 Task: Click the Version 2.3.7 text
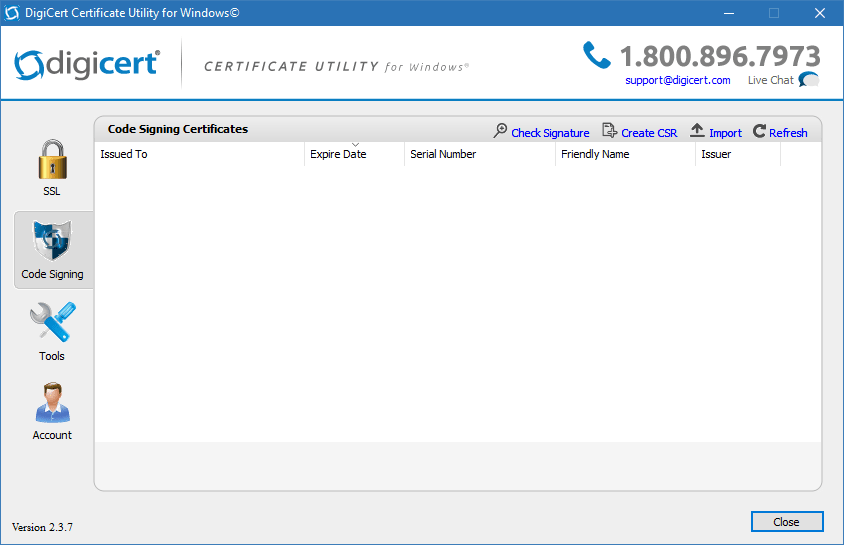[43, 527]
